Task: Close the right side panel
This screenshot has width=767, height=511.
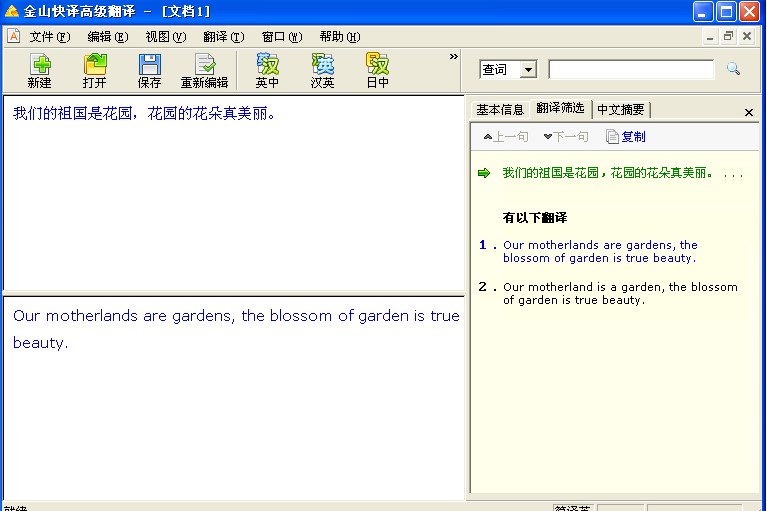Action: click(x=748, y=112)
